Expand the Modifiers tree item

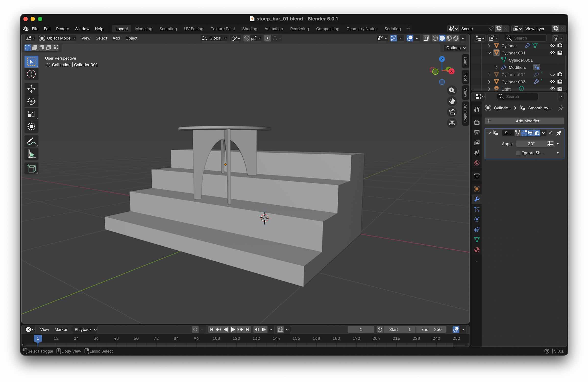coord(496,67)
